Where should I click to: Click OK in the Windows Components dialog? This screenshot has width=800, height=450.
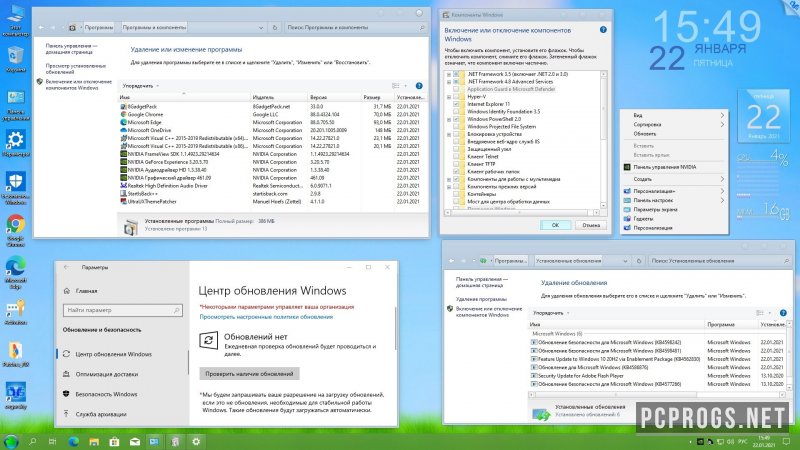555,225
